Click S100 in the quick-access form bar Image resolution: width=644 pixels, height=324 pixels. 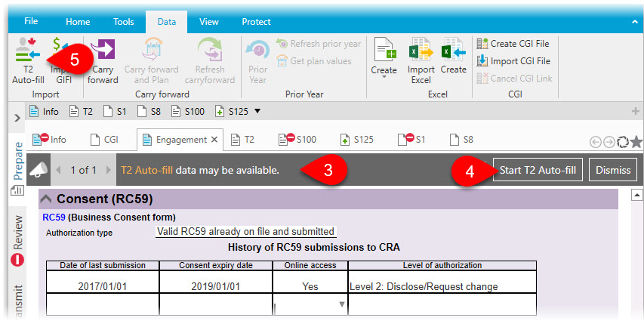point(188,111)
